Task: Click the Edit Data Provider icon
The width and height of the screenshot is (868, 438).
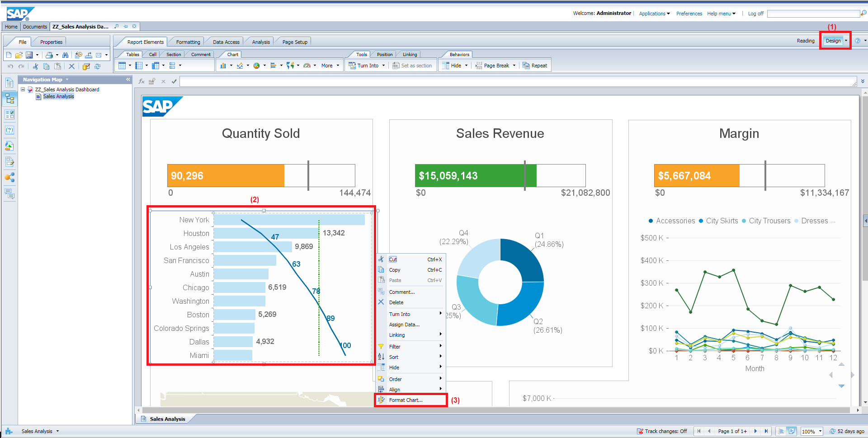Action: 86,66
